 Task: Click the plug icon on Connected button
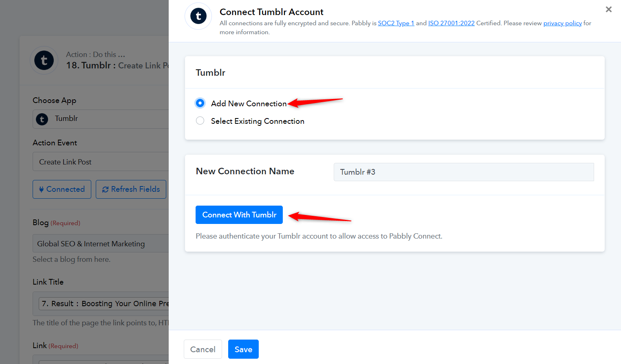tap(41, 189)
